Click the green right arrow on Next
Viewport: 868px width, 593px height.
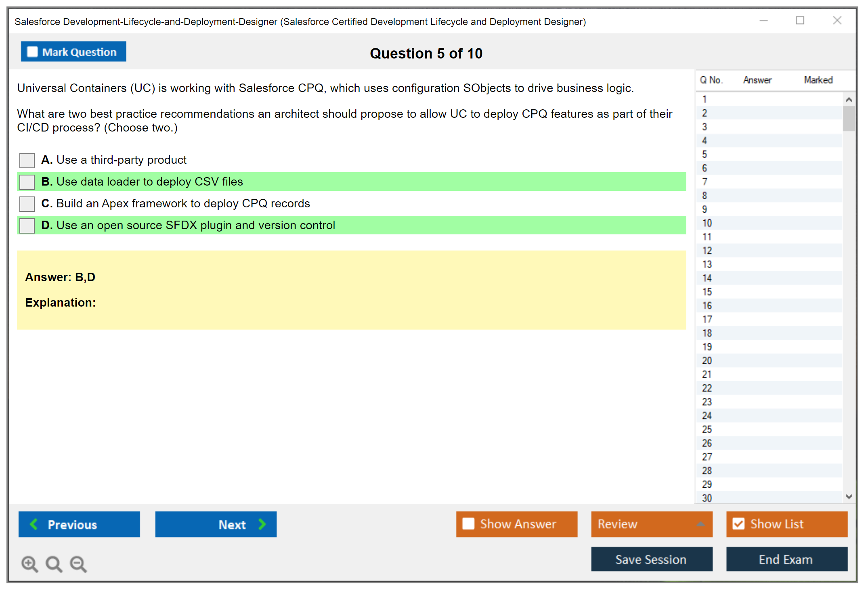click(x=262, y=524)
